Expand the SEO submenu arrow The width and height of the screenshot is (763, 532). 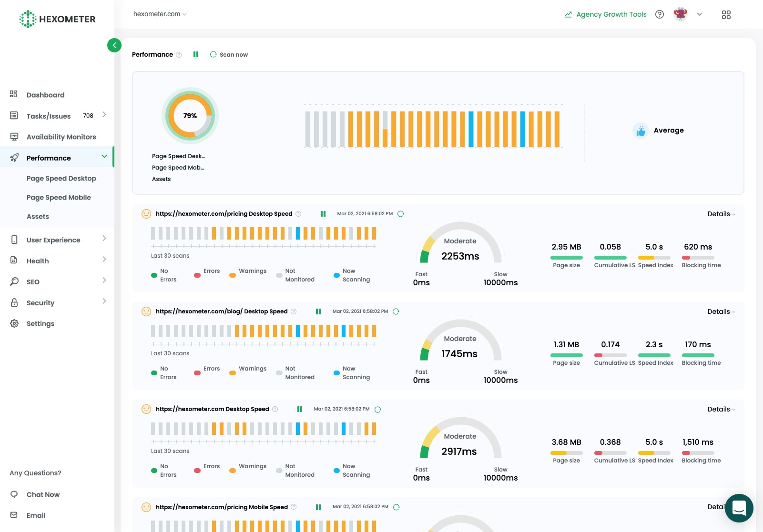tap(104, 280)
